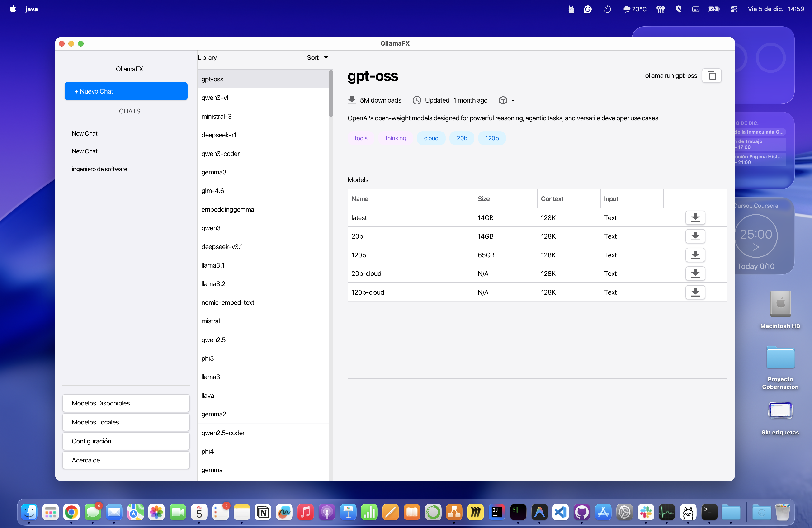This screenshot has height=528, width=812.
Task: Download the 120b-cloud model
Action: pyautogui.click(x=695, y=292)
